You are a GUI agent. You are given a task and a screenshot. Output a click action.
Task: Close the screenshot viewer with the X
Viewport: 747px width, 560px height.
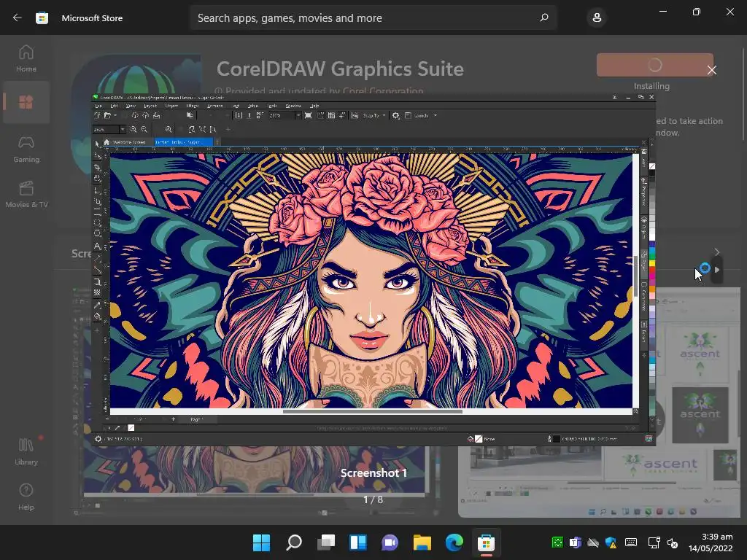click(712, 70)
